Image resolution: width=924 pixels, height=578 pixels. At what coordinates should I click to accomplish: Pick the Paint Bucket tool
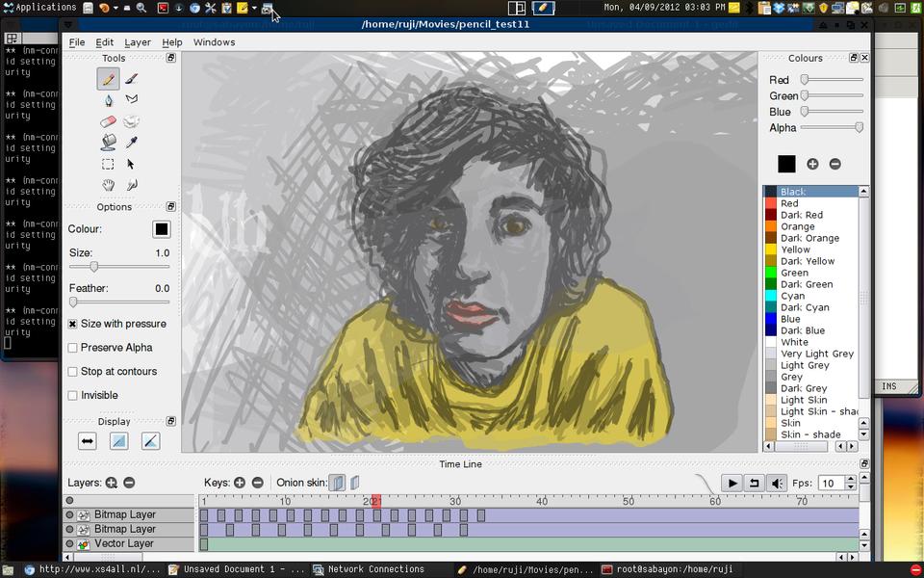click(x=108, y=143)
